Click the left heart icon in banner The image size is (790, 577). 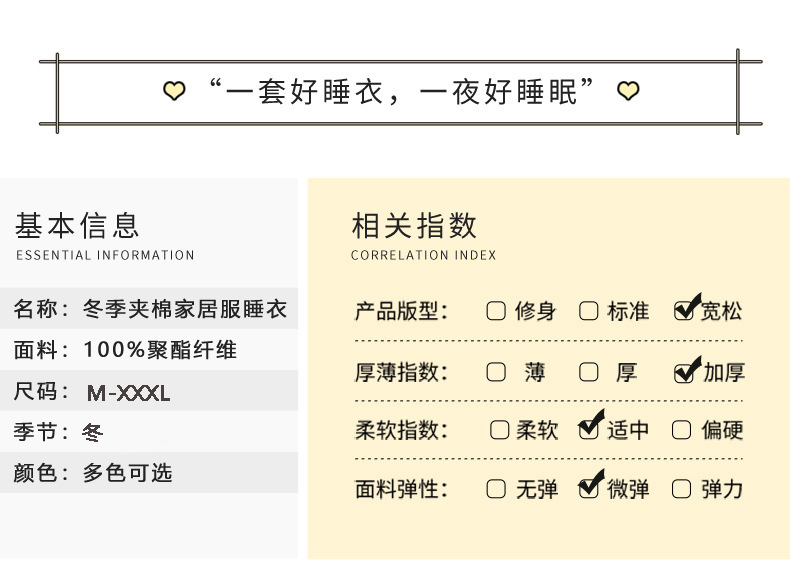click(x=174, y=92)
